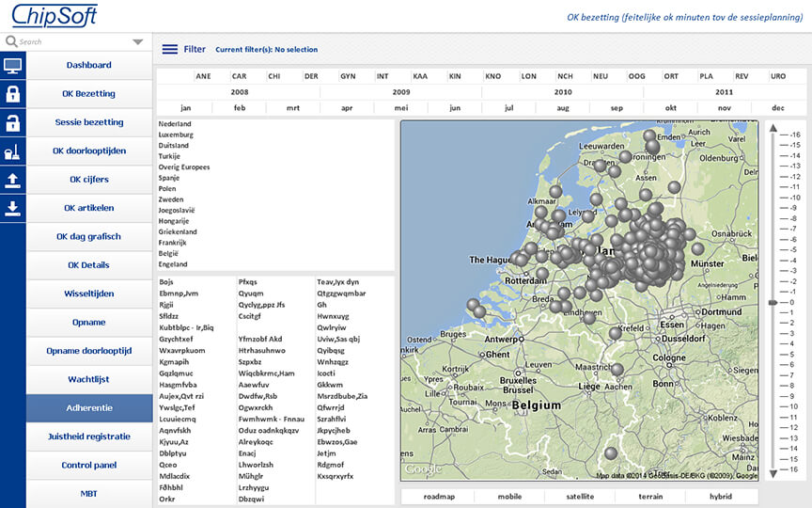Open the Filter hamburger menu icon
This screenshot has width=812, height=508.
coord(170,49)
